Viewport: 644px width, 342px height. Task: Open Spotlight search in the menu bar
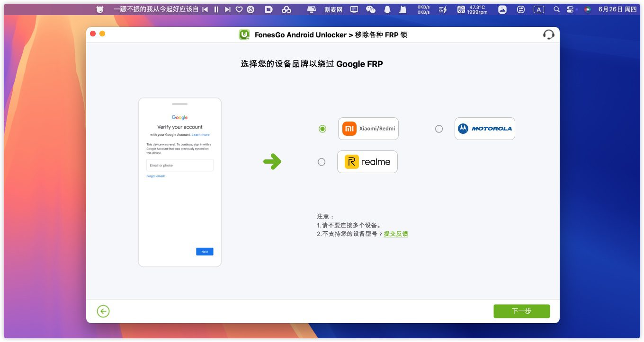[x=556, y=9]
